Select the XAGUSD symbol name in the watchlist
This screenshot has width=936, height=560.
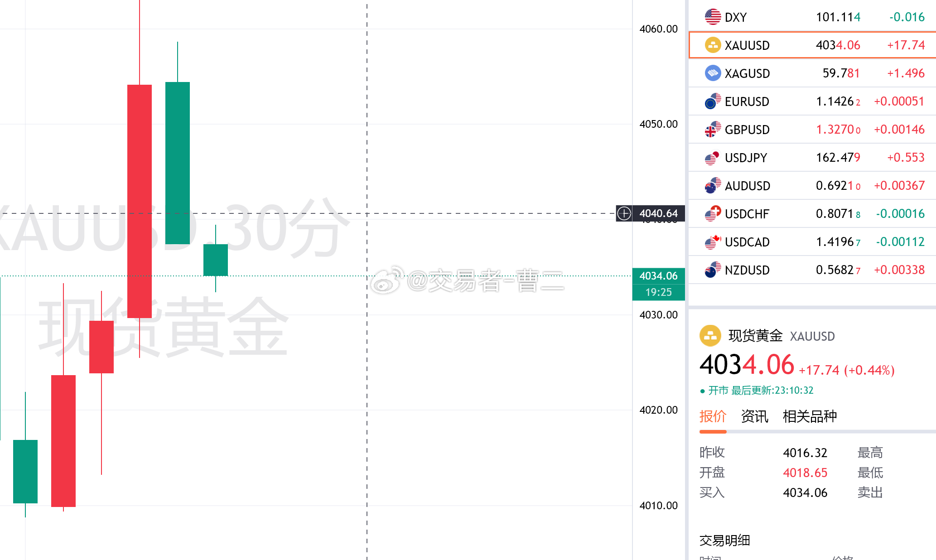(748, 73)
